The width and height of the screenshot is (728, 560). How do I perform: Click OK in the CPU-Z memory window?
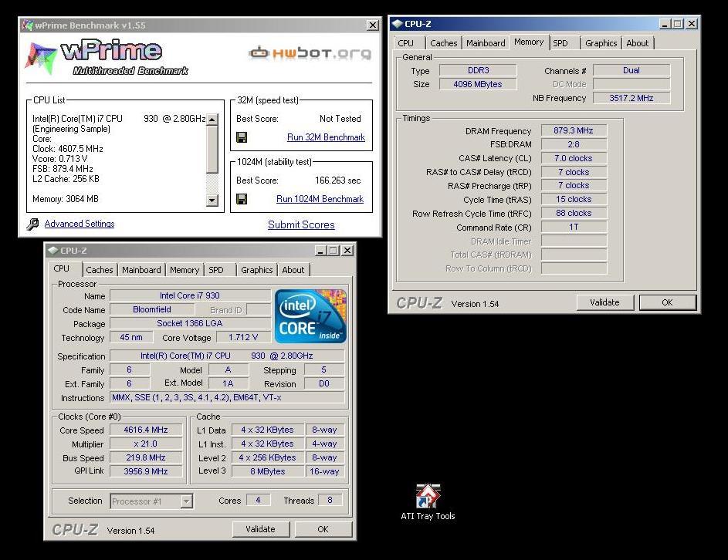point(667,302)
